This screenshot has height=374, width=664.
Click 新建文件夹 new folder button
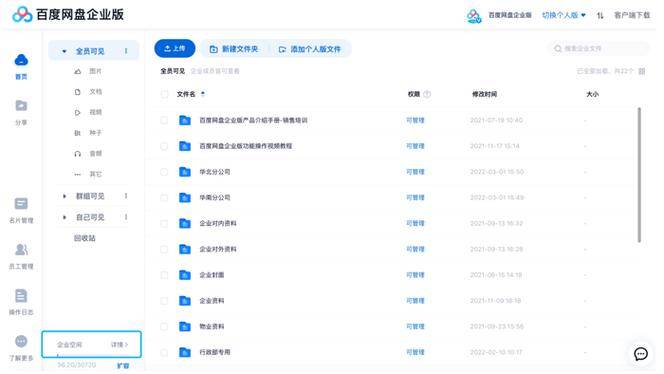click(x=234, y=49)
